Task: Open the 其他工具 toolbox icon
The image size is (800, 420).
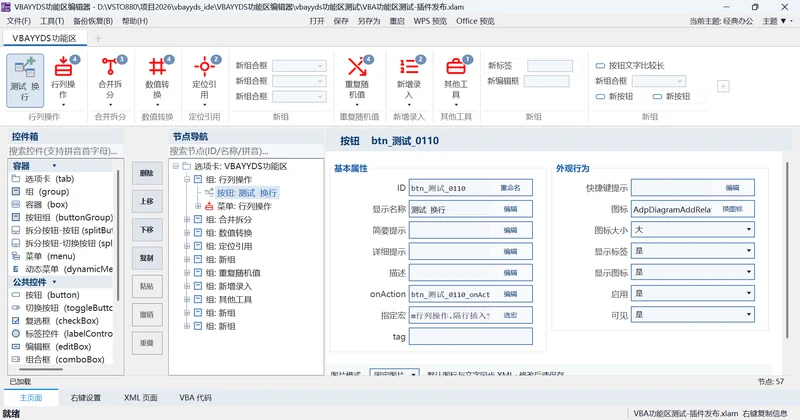Action: 456,66
